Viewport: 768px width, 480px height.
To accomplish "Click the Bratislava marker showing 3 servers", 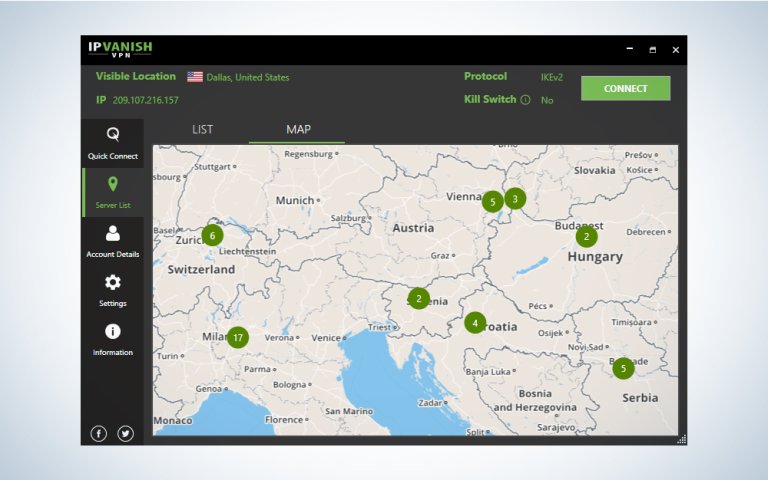I will (515, 198).
